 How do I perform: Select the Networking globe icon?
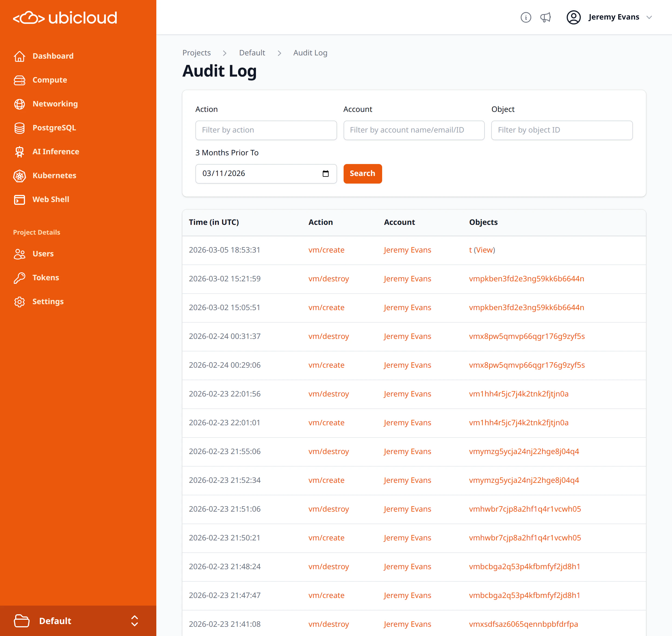click(x=20, y=104)
